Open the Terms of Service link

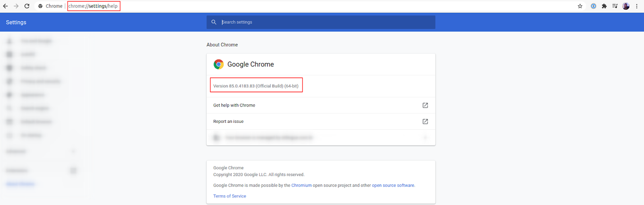(x=229, y=196)
